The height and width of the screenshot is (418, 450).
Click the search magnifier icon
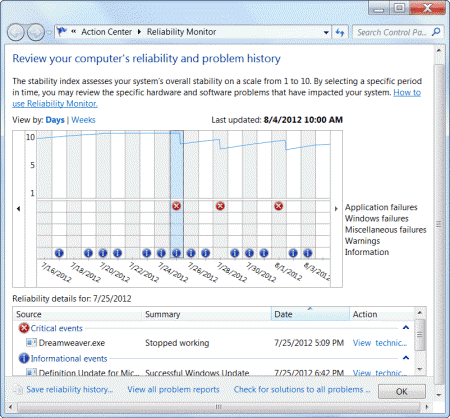pyautogui.click(x=436, y=32)
